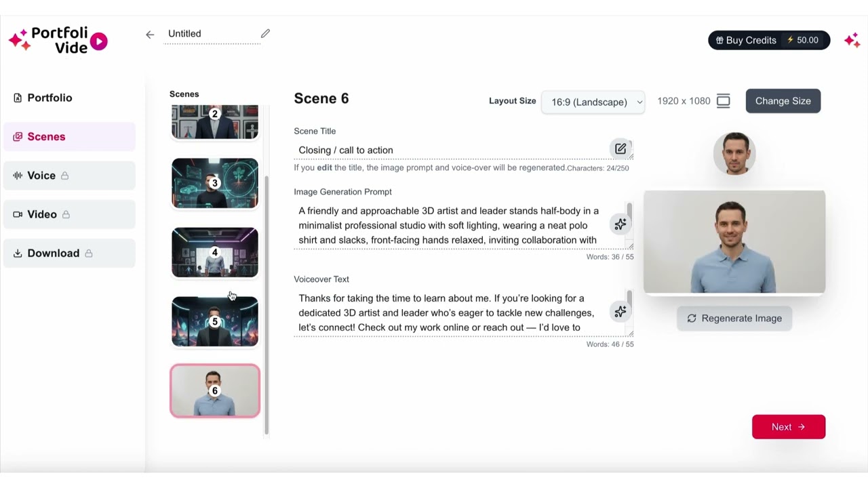
Task: Click the 50.00 credits balance
Action: click(803, 40)
